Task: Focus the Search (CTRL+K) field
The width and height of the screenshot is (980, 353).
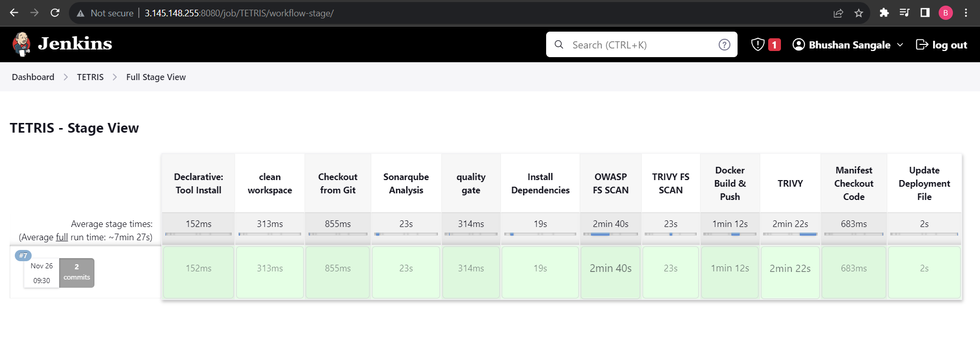Action: coord(642,45)
